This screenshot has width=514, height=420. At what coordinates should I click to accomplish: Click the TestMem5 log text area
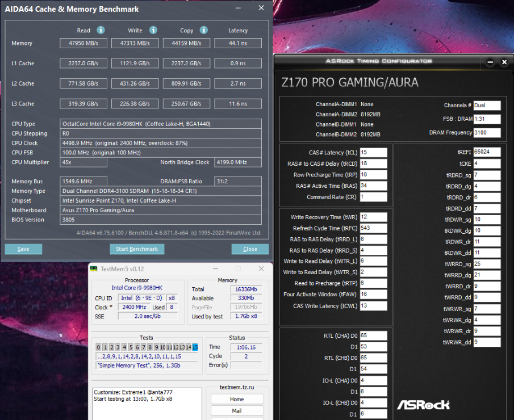click(x=147, y=404)
